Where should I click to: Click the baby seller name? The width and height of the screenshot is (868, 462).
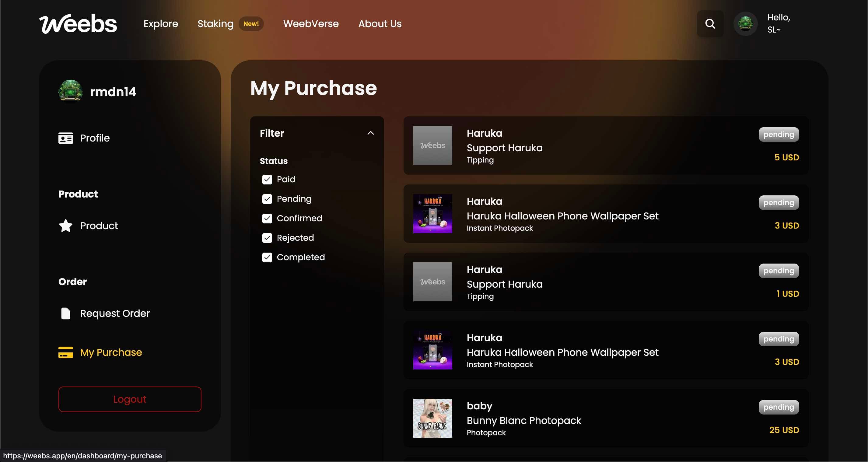(x=479, y=406)
